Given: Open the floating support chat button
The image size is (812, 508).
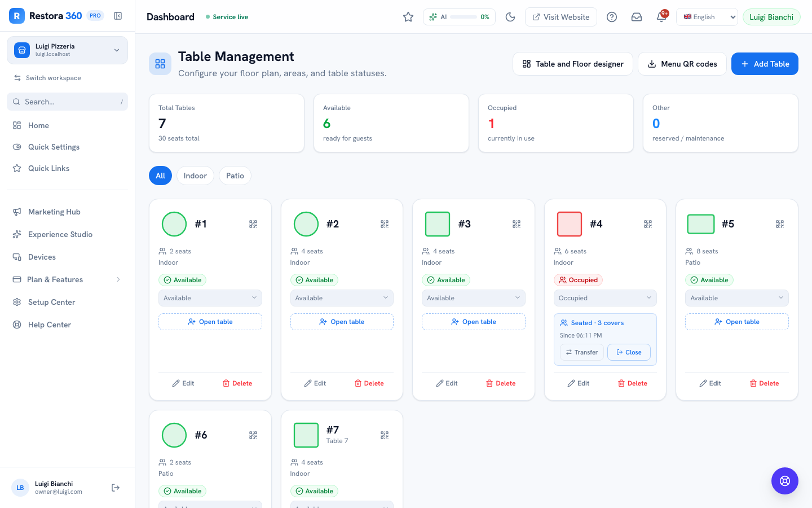Looking at the screenshot, I should pos(785,481).
